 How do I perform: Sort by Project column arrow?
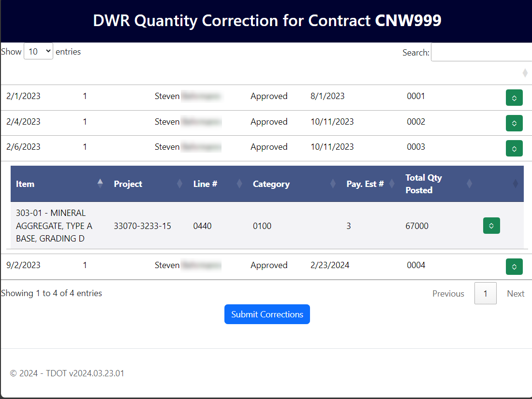(180, 184)
